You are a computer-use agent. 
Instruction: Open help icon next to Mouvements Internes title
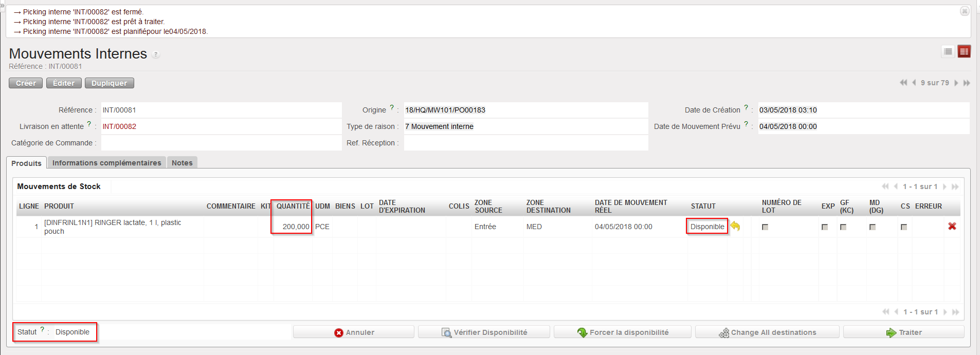tap(156, 54)
